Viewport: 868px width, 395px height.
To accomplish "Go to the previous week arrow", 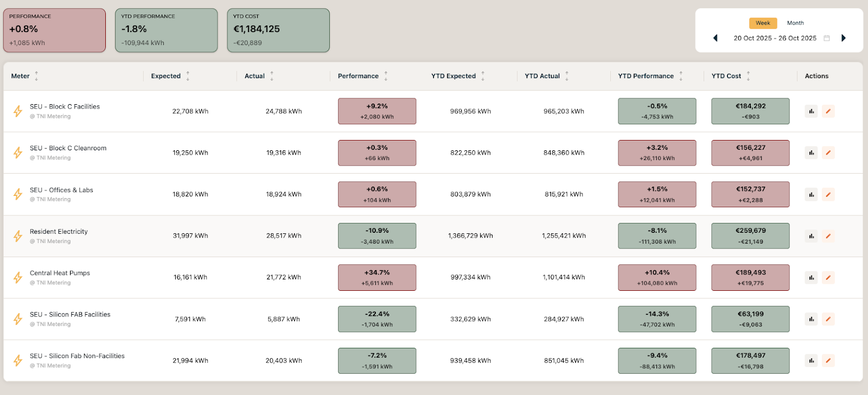I will (716, 38).
